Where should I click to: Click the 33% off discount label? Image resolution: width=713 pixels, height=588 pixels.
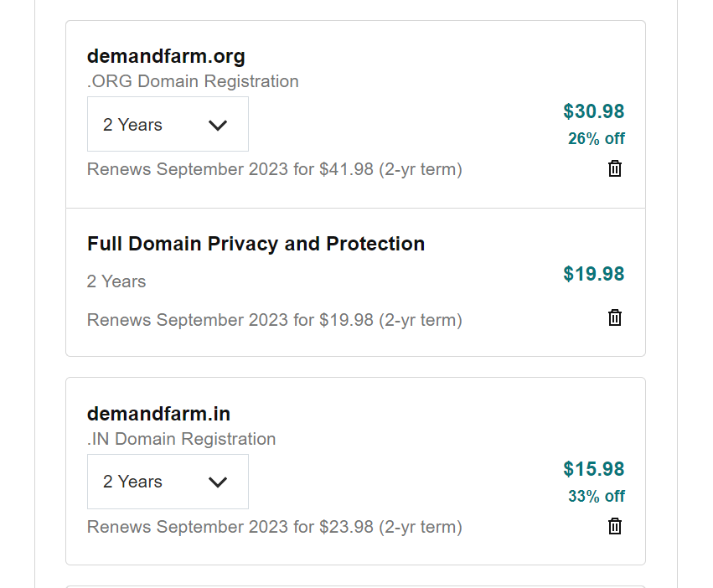pyautogui.click(x=597, y=496)
